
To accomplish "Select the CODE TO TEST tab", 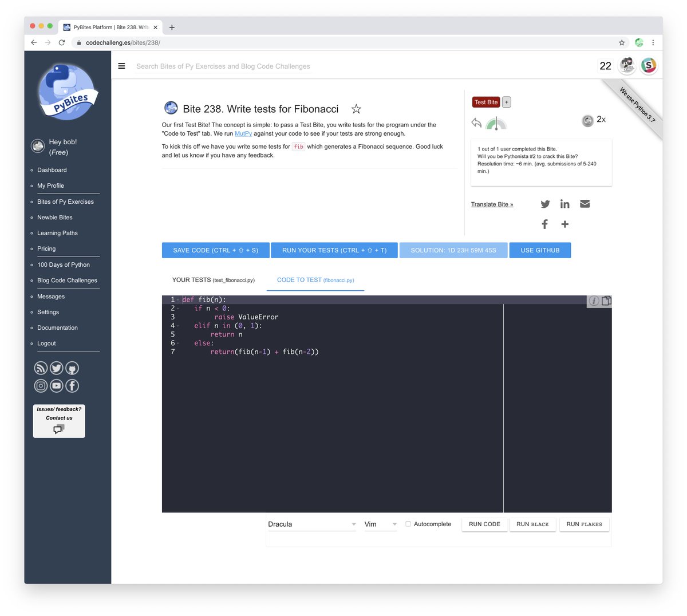I will tap(315, 280).
